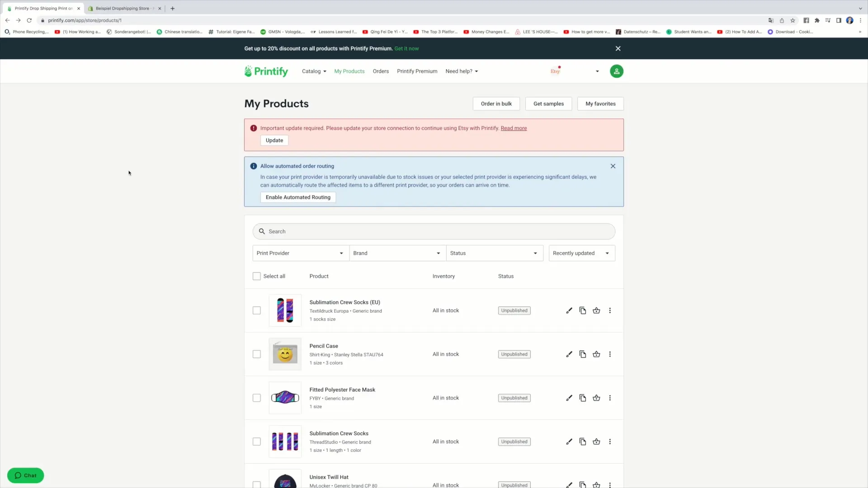The height and width of the screenshot is (488, 868).
Task: Expand the Print Provider filter dropdown
Action: [301, 253]
